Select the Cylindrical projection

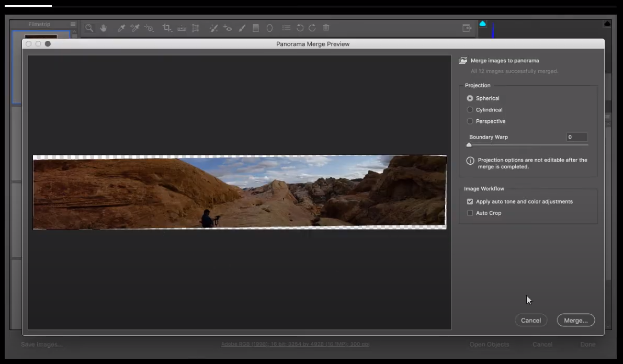pos(470,110)
